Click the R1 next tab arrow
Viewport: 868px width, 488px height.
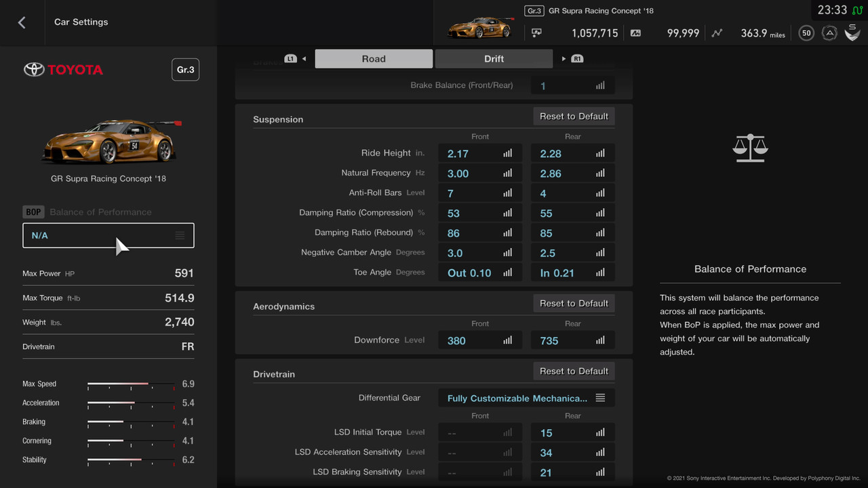[x=573, y=59]
